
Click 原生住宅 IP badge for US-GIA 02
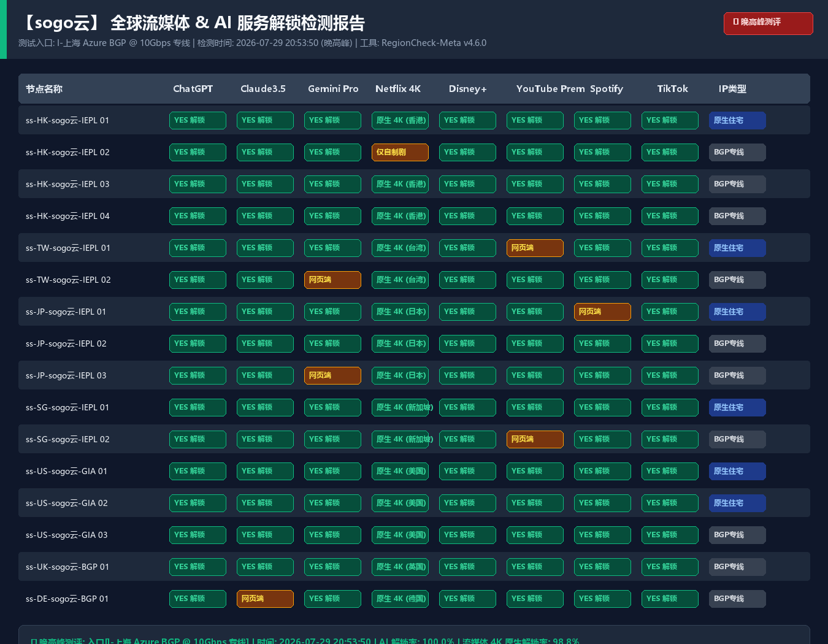click(737, 503)
